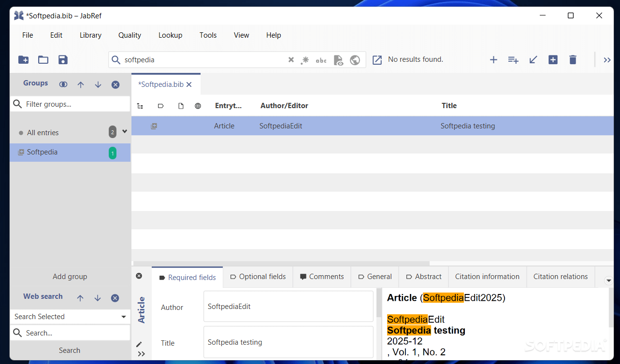620x364 pixels.
Task: Switch to the General tab
Action: click(x=375, y=277)
